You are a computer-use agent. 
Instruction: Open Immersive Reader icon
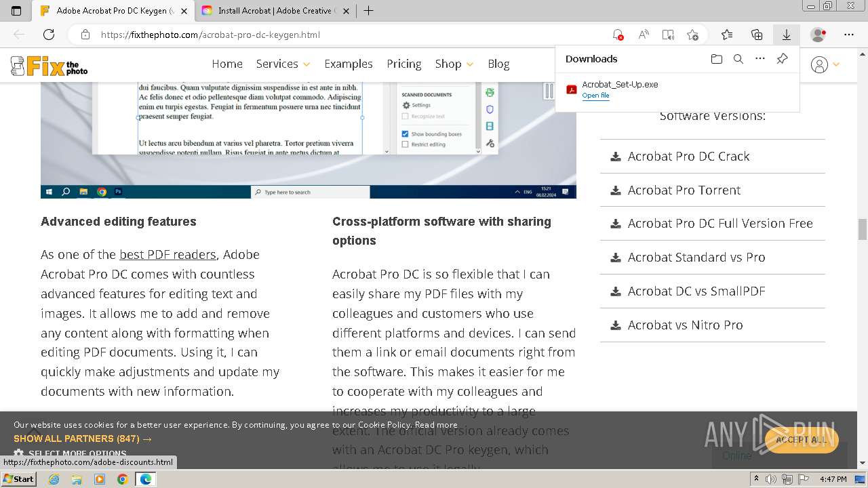(x=668, y=35)
